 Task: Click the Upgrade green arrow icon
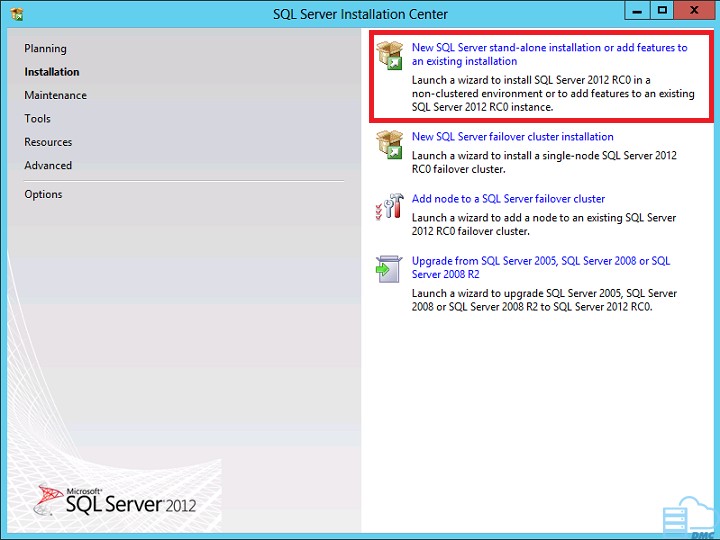(389, 269)
